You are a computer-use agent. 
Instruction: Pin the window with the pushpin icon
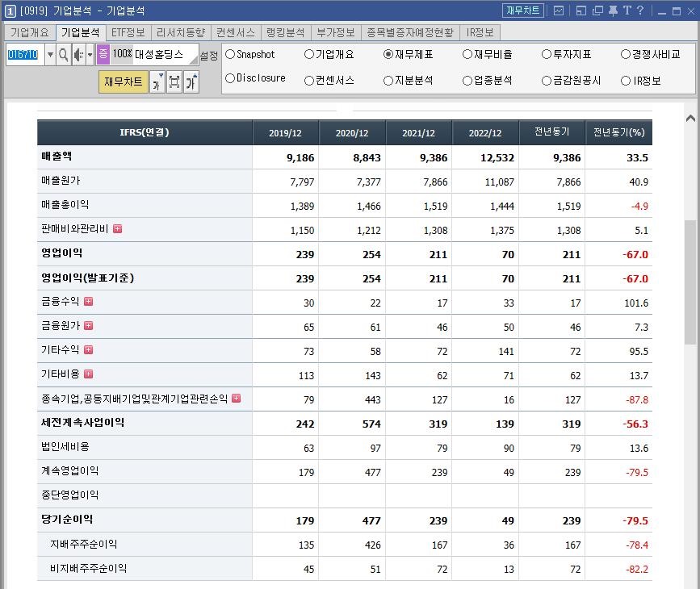point(614,10)
